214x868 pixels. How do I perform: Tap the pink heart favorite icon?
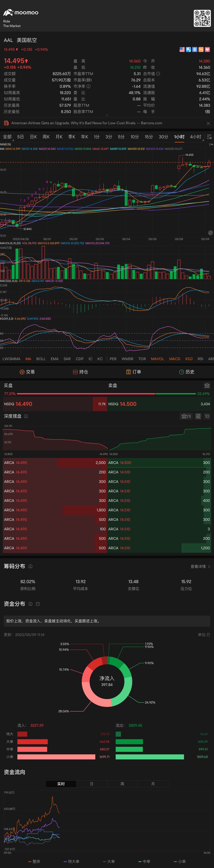click(x=207, y=50)
